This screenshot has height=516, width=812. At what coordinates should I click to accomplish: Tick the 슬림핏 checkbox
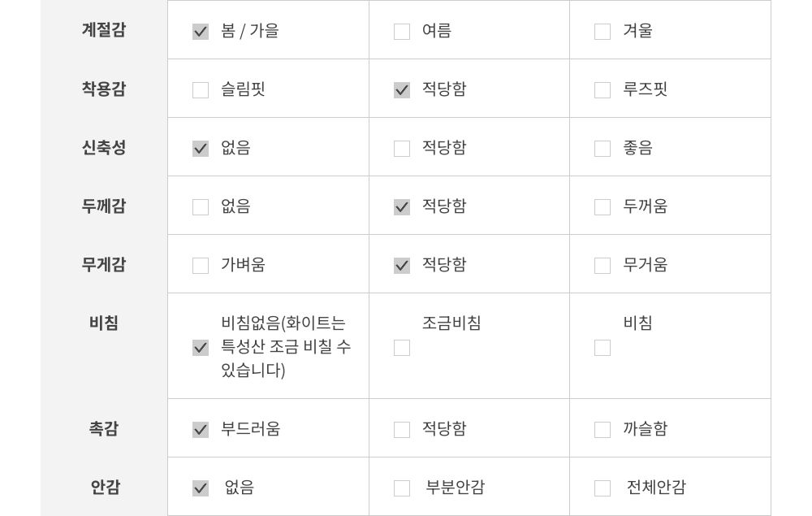click(x=201, y=90)
